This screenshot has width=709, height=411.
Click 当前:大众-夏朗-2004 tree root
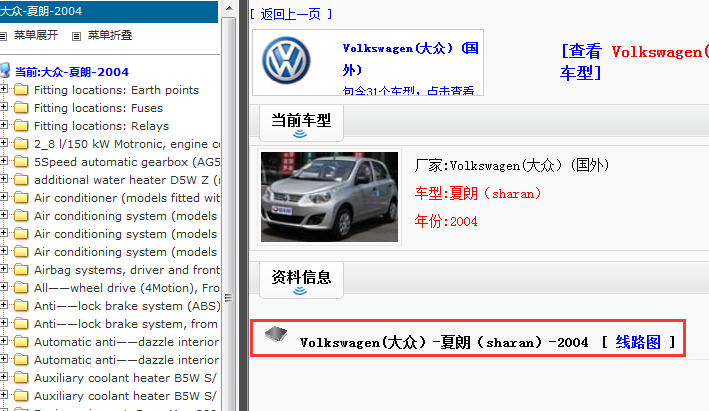72,72
